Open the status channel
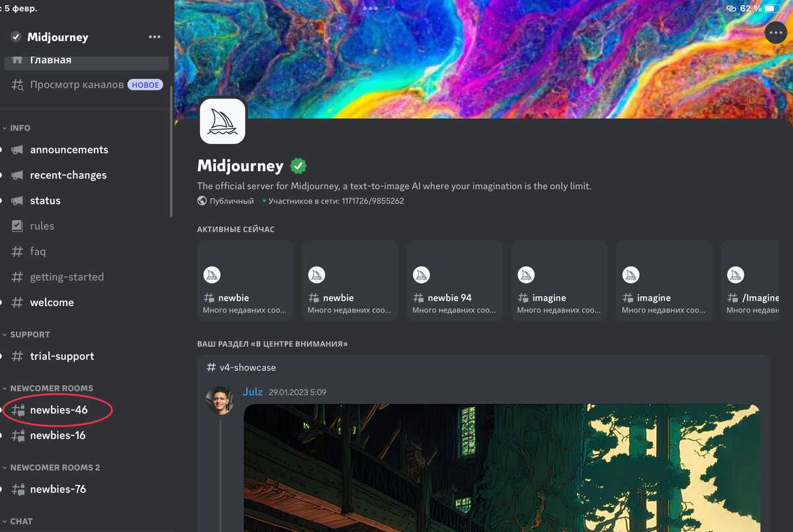 (45, 200)
